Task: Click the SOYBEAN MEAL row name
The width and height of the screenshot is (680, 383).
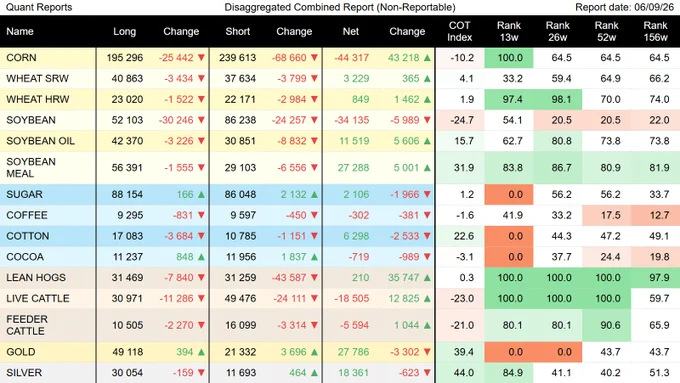Action: 31,167
